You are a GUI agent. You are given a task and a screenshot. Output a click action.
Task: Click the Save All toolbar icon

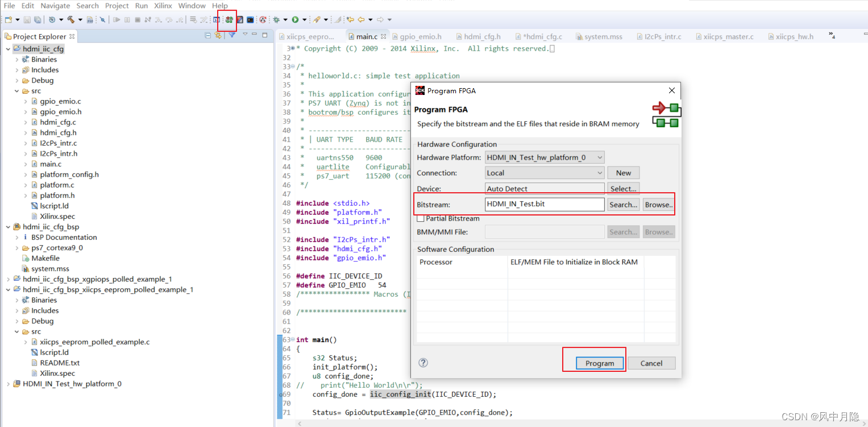click(38, 19)
